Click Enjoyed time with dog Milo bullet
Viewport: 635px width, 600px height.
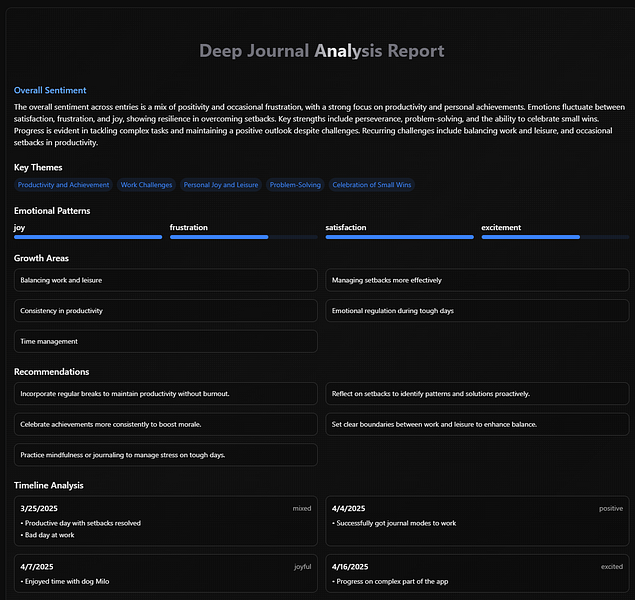tap(65, 581)
